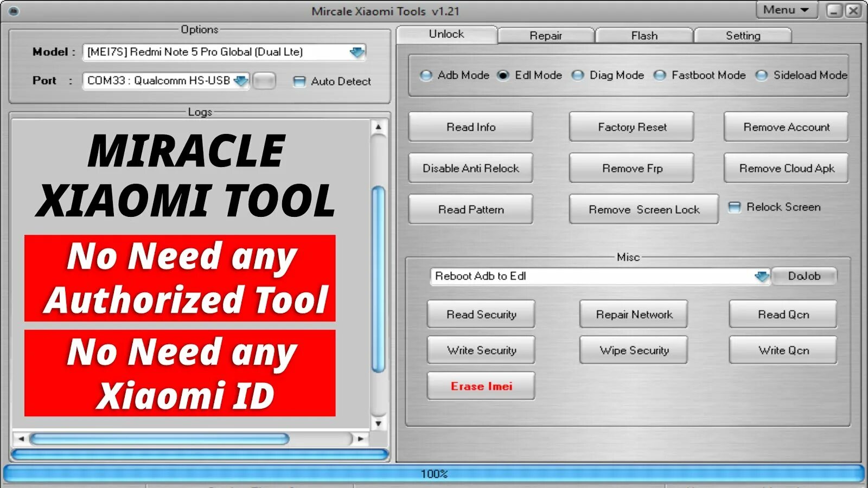Click the COM33 Port combo box field
The image size is (868, 488).
[x=165, y=81]
